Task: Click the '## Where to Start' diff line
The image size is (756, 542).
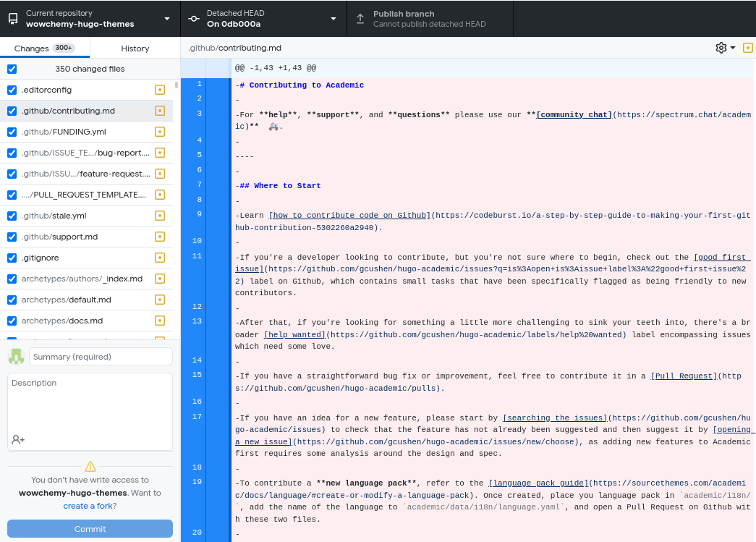Action: point(278,186)
